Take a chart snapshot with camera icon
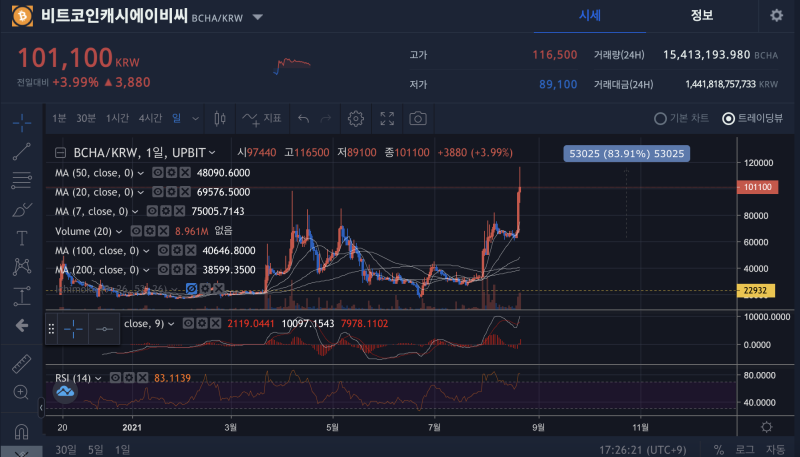The width and height of the screenshot is (800, 457). (418, 119)
